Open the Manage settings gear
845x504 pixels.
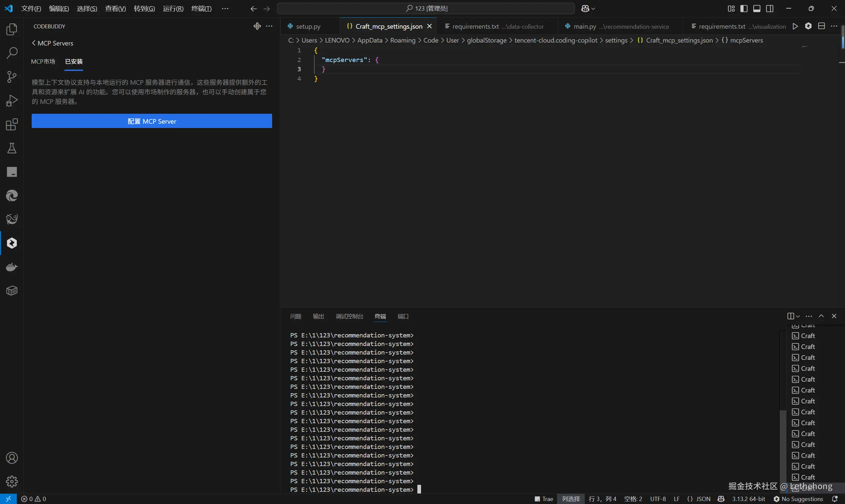click(x=12, y=481)
